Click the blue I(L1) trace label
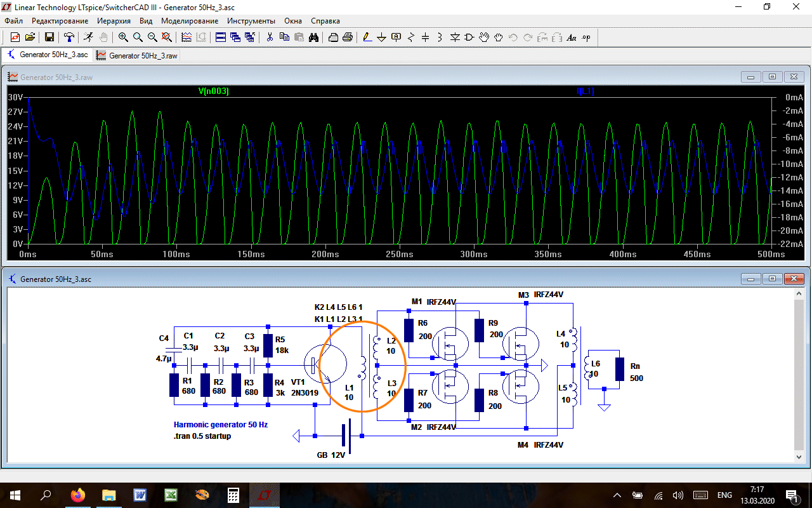The width and height of the screenshot is (812, 508). (585, 91)
